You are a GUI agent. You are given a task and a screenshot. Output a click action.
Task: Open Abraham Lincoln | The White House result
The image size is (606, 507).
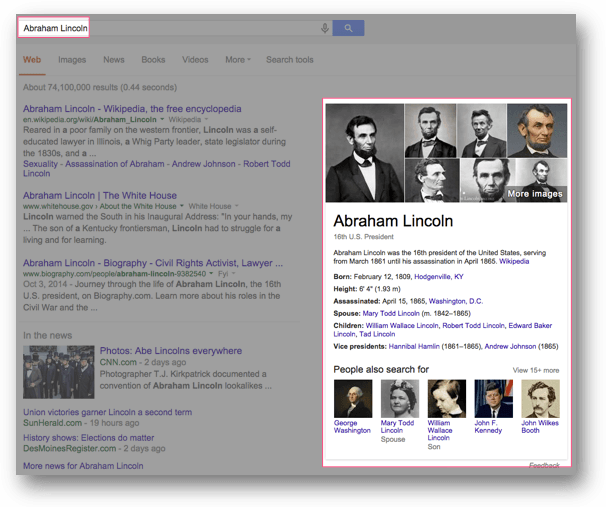point(100,196)
